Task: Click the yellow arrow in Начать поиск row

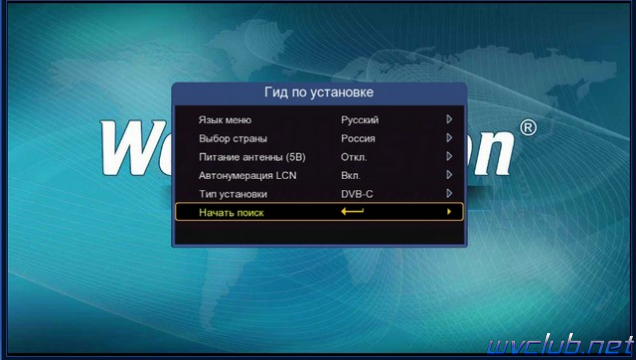Action: [449, 212]
